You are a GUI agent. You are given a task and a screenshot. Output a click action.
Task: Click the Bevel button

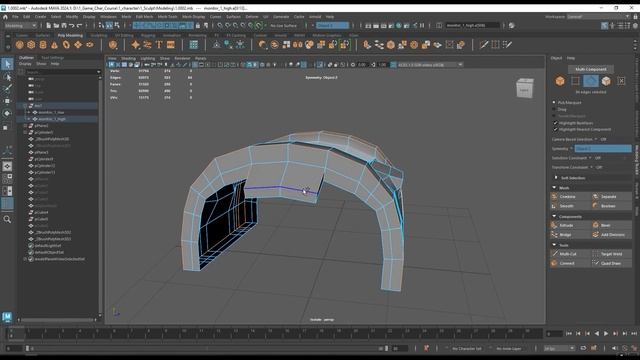coord(611,225)
